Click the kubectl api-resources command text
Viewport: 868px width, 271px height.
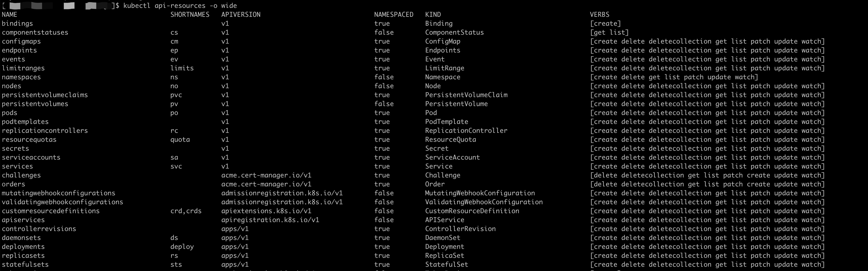tap(180, 6)
